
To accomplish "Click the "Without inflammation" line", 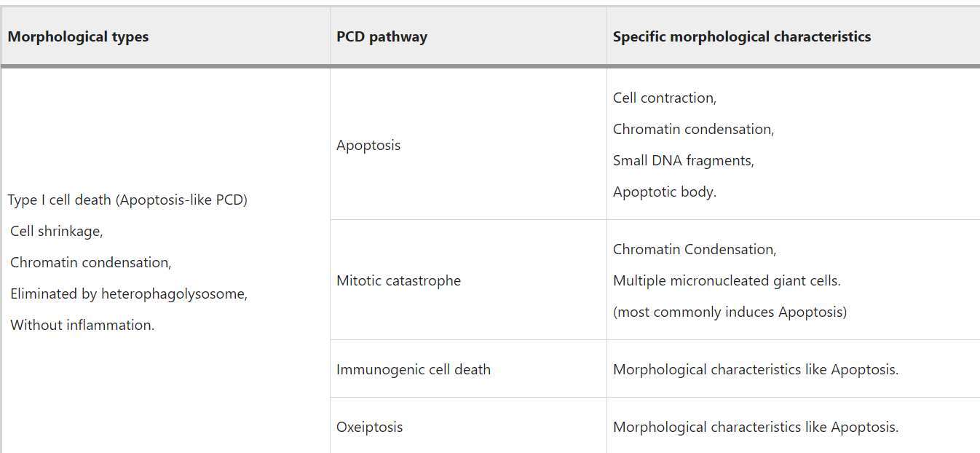I will [x=82, y=326].
